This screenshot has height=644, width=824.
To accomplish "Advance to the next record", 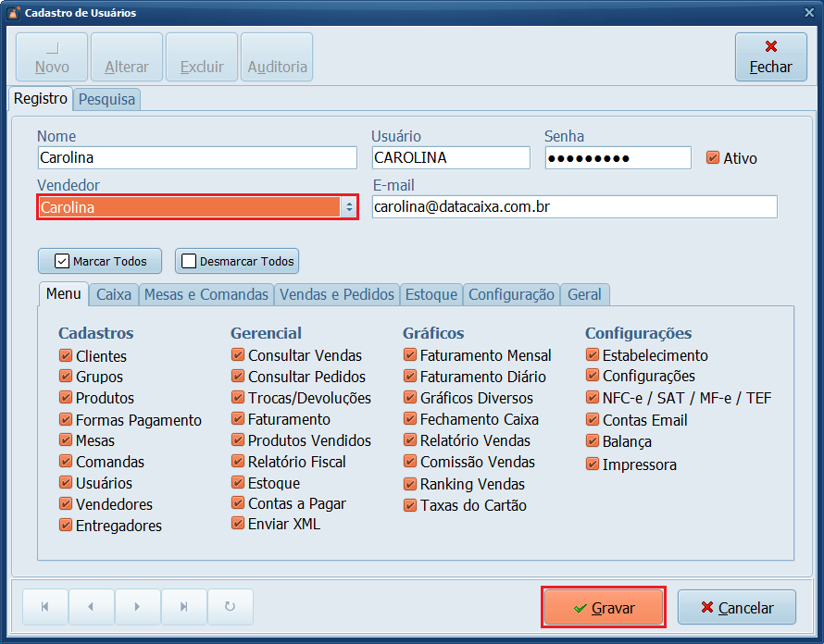I will tap(137, 607).
